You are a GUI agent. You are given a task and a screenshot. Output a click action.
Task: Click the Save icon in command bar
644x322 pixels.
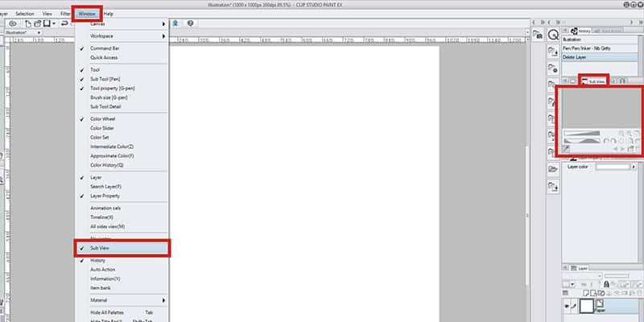47,24
